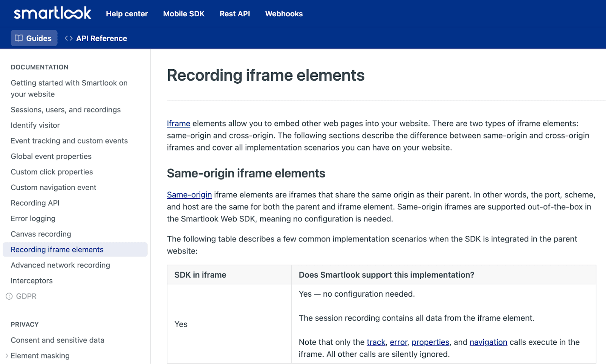
Task: Click the navigation link in the table
Action: [488, 342]
